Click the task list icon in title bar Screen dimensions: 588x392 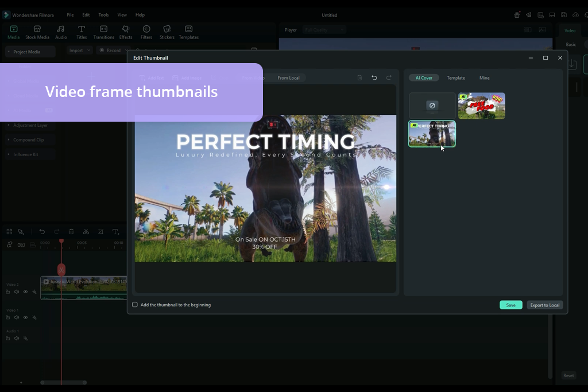pyautogui.click(x=540, y=15)
